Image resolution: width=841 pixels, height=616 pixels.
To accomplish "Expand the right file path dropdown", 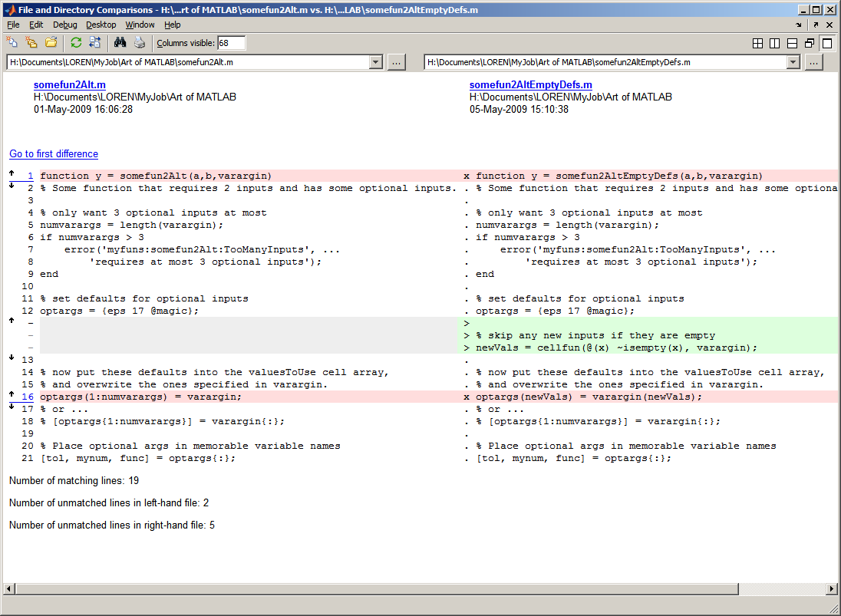I will pyautogui.click(x=793, y=63).
